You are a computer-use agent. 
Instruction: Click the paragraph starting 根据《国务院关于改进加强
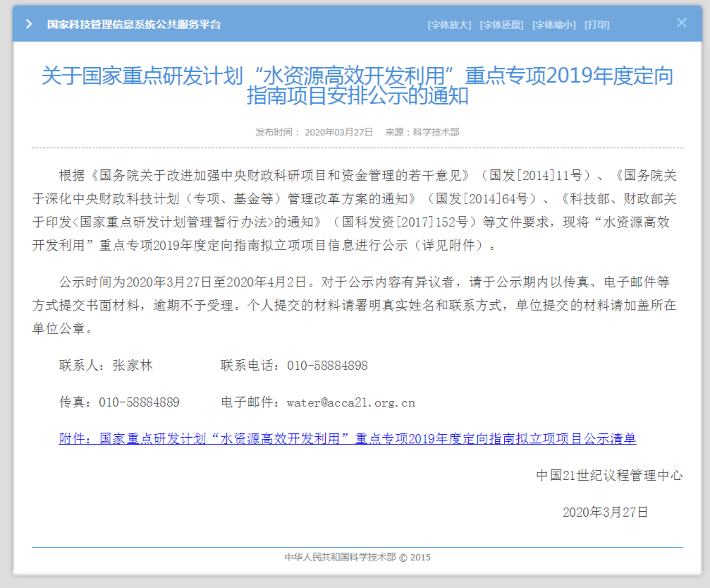[354, 210]
